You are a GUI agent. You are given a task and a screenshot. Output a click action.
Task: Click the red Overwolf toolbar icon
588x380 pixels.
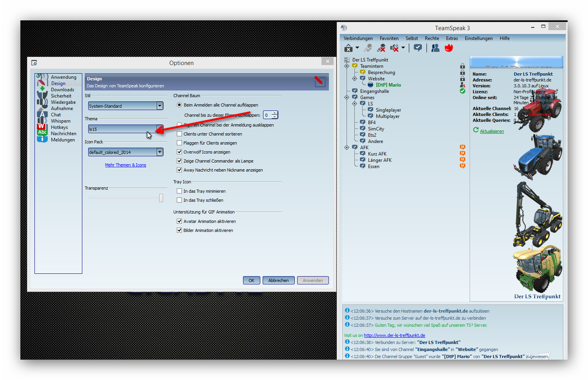coord(449,48)
